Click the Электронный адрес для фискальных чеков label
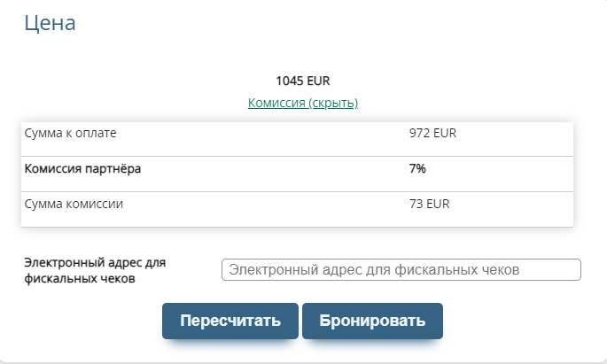Image resolution: width=607 pixels, height=364 pixels. [x=95, y=270]
